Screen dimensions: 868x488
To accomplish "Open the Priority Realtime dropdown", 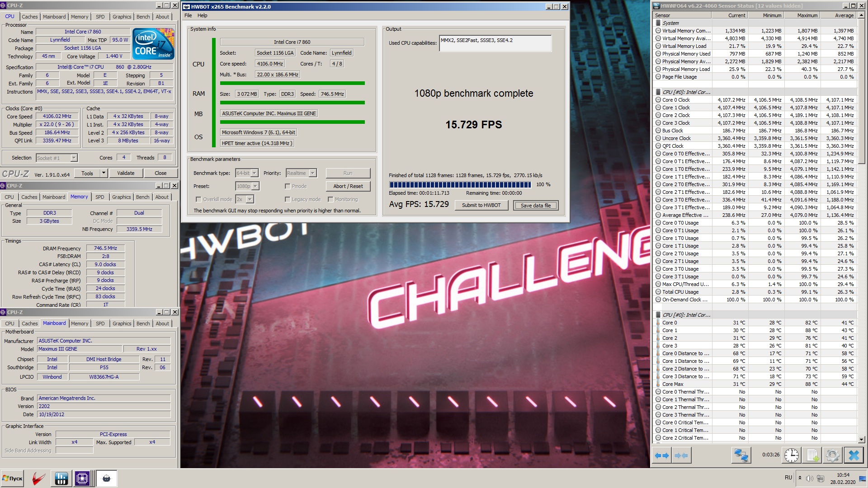I will 313,173.
